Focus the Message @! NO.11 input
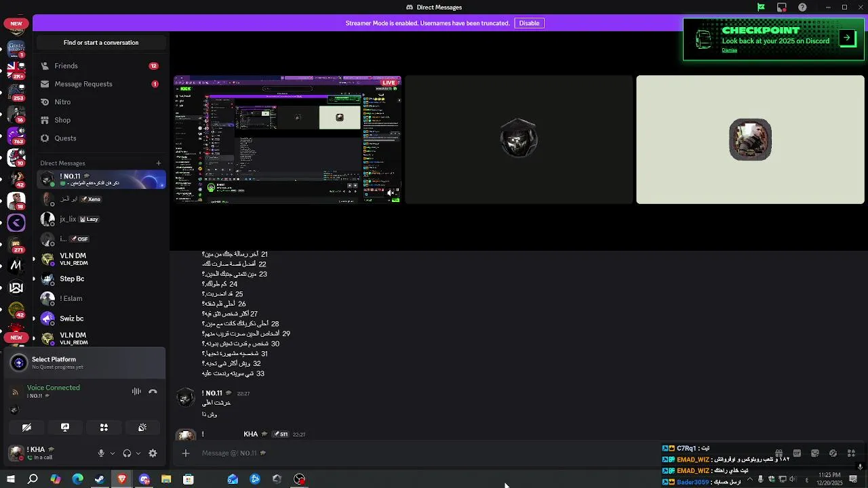This screenshot has width=868, height=488. [427, 453]
